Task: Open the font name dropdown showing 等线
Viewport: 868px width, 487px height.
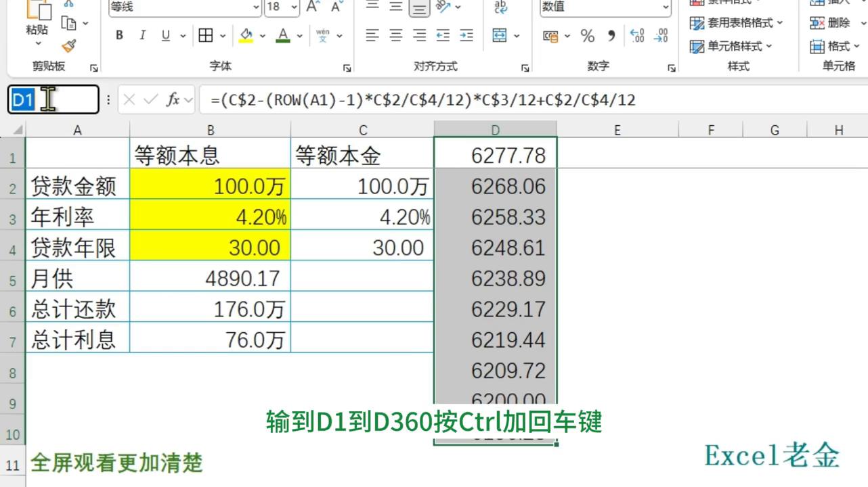Action: 183,7
